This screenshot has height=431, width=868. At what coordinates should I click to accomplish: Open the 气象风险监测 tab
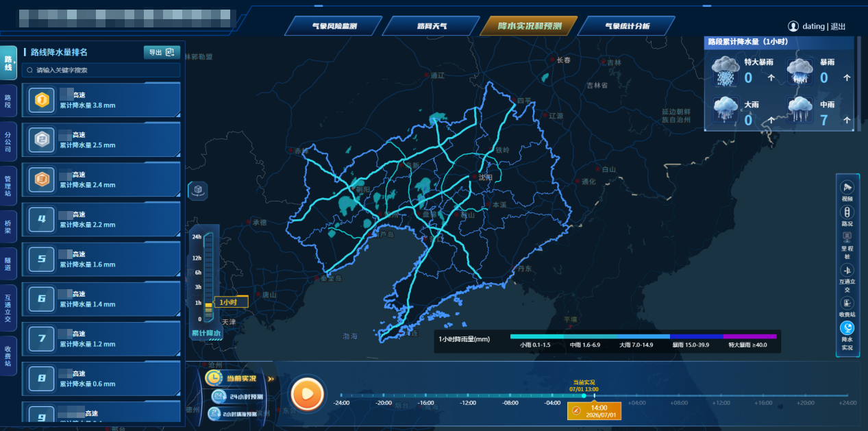334,26
